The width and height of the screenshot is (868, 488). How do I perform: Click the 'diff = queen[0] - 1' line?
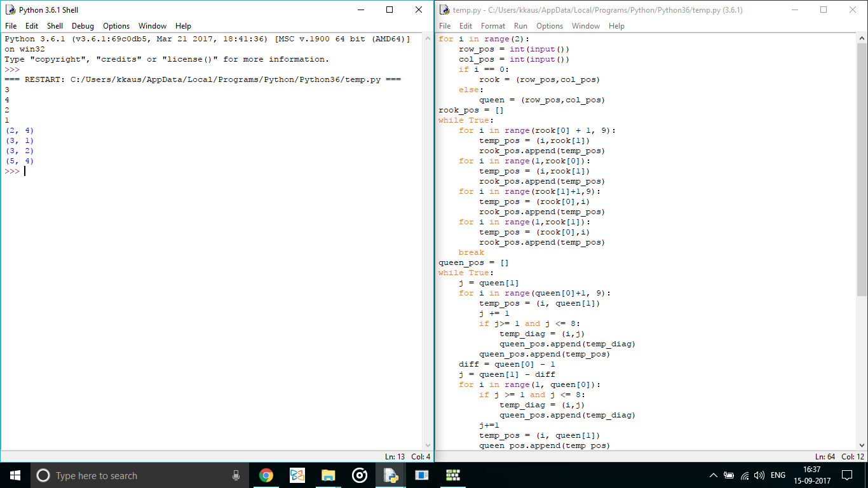507,364
